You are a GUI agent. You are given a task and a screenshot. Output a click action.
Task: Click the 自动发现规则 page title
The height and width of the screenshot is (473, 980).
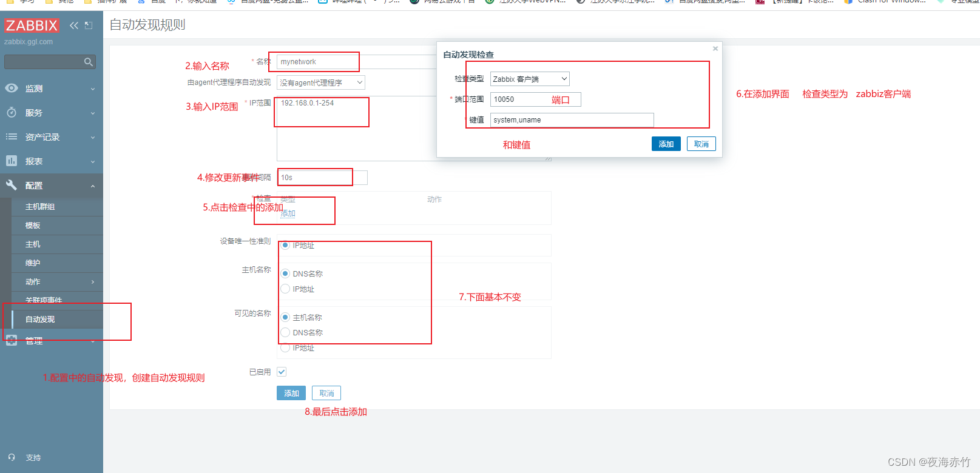[147, 25]
